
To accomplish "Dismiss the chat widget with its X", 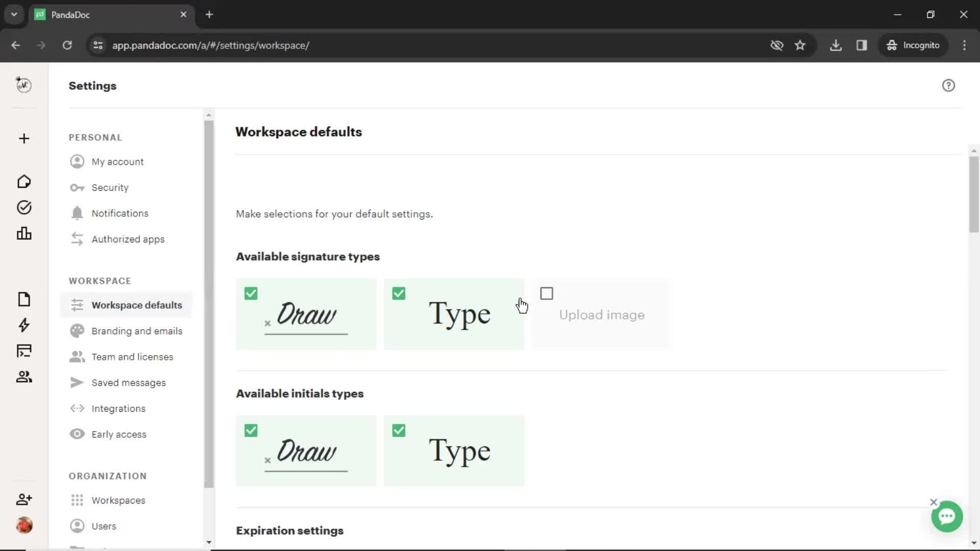I will click(x=934, y=502).
